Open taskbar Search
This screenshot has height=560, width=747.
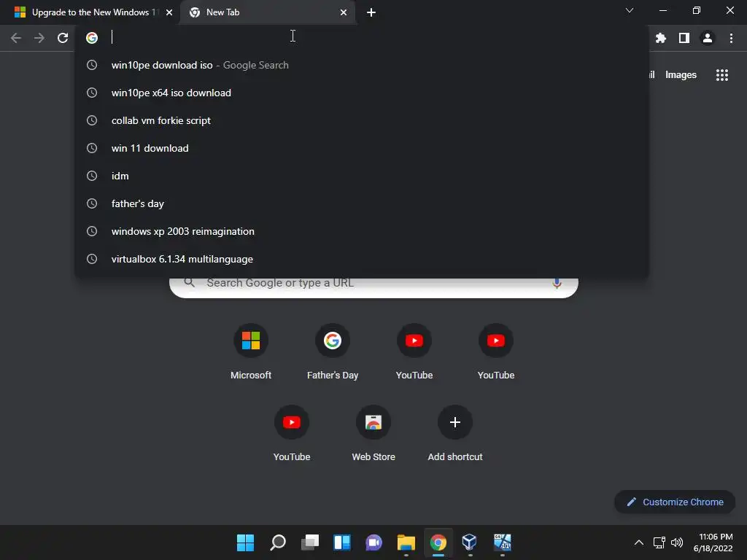278,542
